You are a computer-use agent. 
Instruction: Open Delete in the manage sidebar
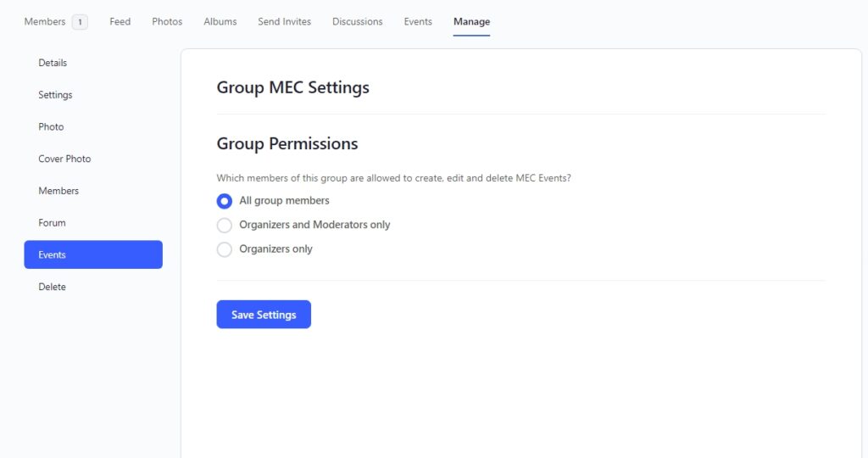coord(52,287)
